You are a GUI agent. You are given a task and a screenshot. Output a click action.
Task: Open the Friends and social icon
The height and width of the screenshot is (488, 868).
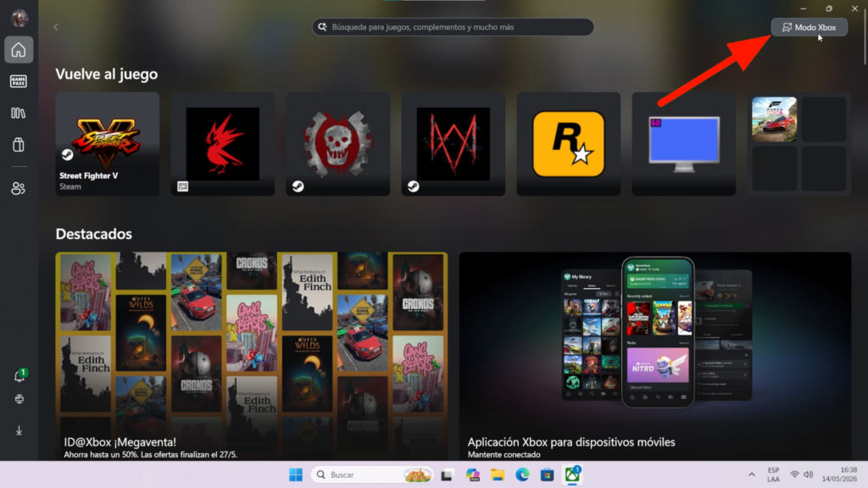(x=19, y=189)
